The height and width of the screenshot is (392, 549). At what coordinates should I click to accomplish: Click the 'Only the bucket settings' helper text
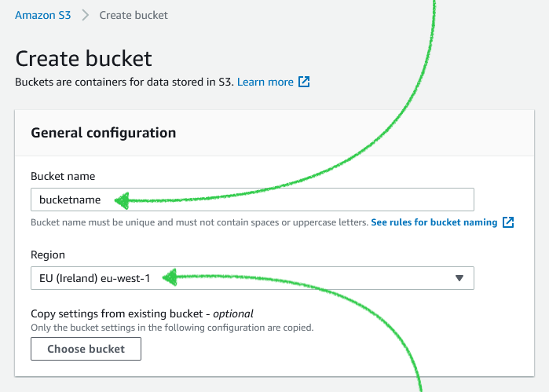(x=171, y=327)
